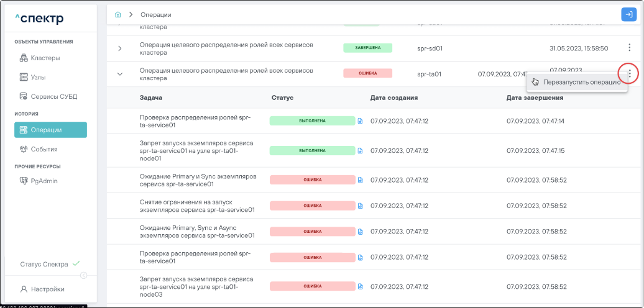Click the blue logout icon button

coord(629,15)
